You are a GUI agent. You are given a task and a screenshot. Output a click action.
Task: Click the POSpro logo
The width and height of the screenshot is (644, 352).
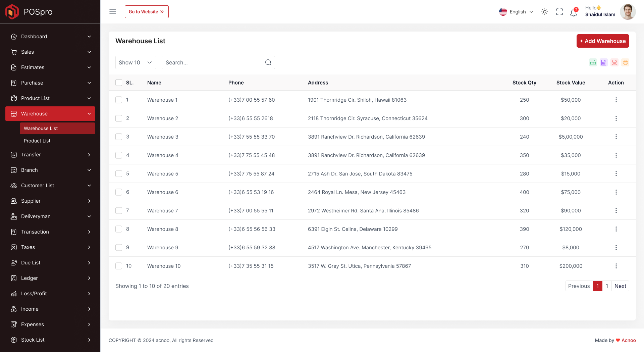tap(29, 12)
